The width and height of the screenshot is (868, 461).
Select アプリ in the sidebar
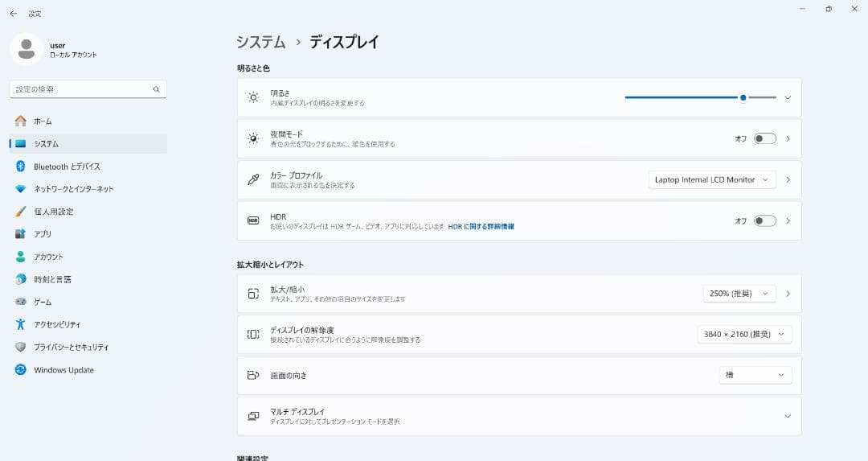[x=43, y=234]
